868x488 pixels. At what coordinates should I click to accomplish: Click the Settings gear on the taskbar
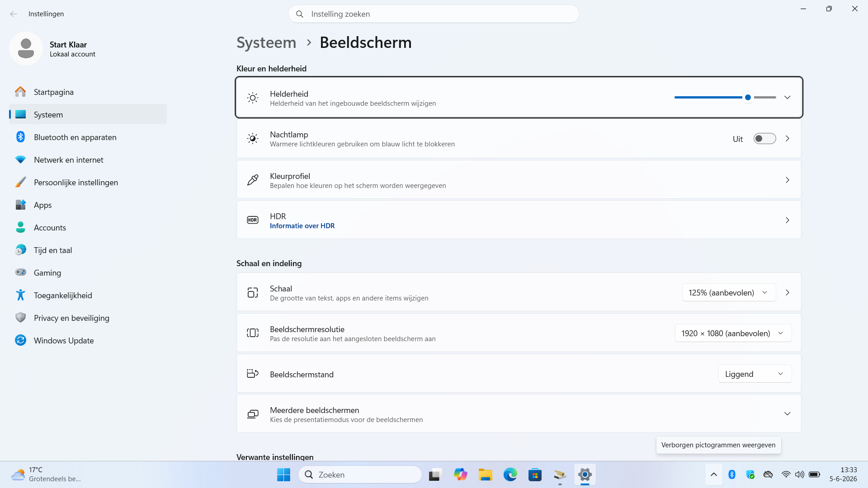(585, 474)
